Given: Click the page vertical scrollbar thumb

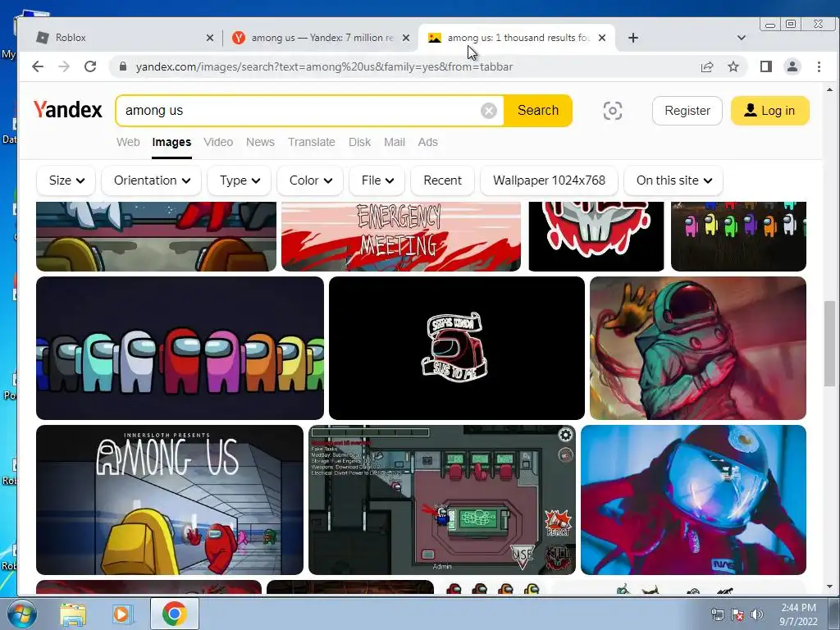Looking at the screenshot, I should click(829, 343).
